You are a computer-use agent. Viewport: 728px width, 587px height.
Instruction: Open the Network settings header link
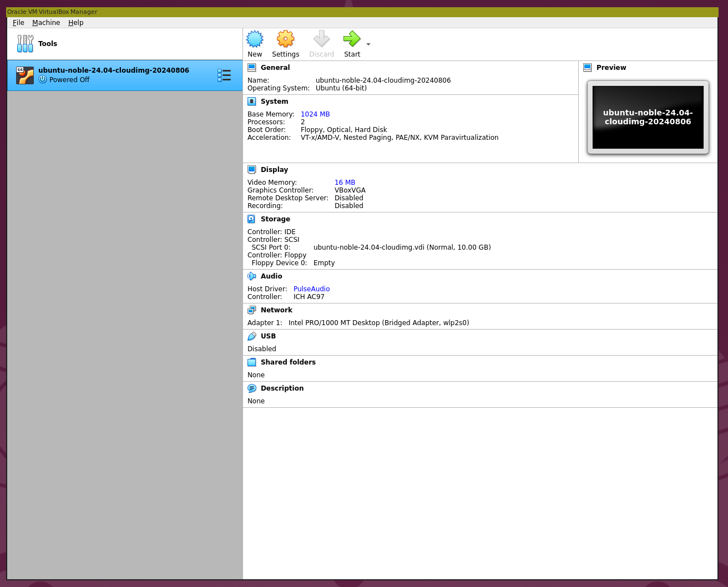tap(276, 310)
